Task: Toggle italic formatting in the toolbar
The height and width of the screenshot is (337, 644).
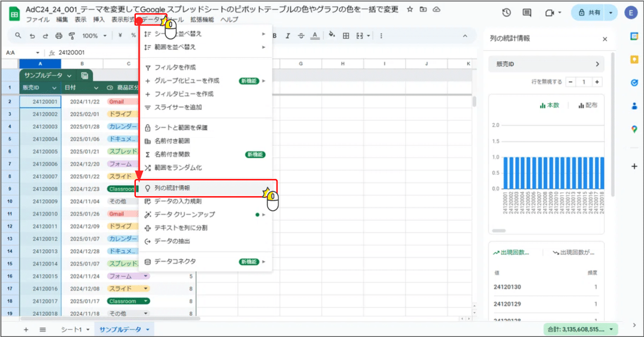Action: [288, 36]
